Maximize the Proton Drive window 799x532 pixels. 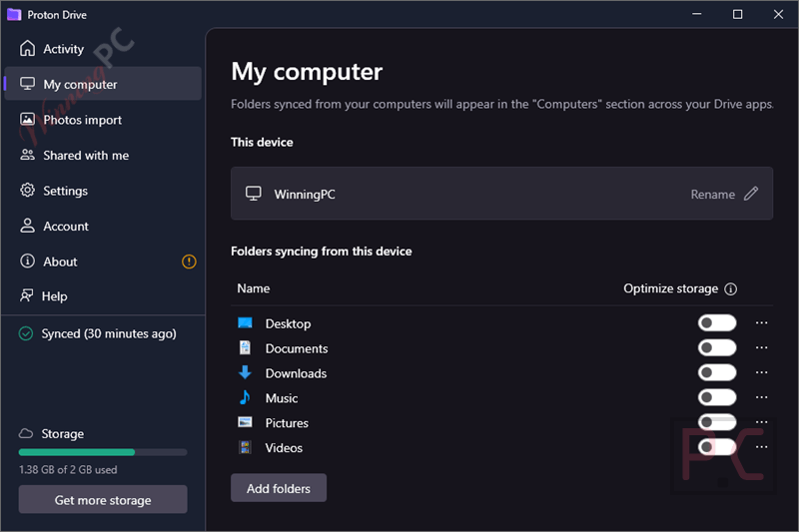[x=737, y=14]
